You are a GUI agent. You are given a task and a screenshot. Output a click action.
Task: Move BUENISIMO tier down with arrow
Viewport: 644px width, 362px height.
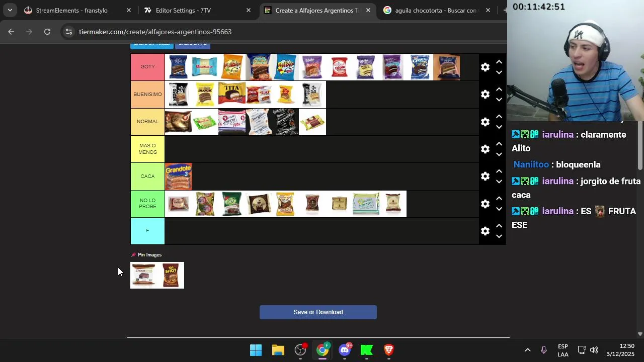pos(499,100)
